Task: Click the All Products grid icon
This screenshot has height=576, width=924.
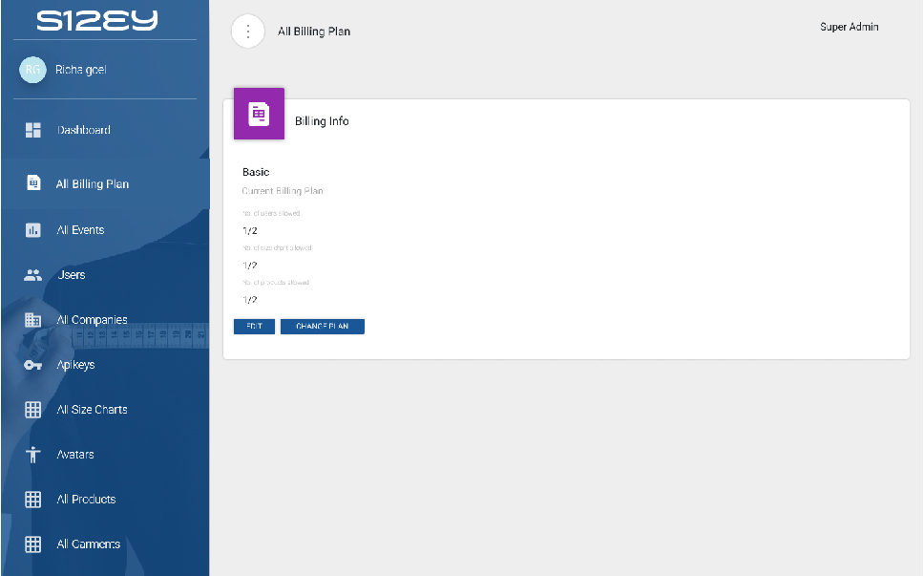Action: click(x=33, y=500)
